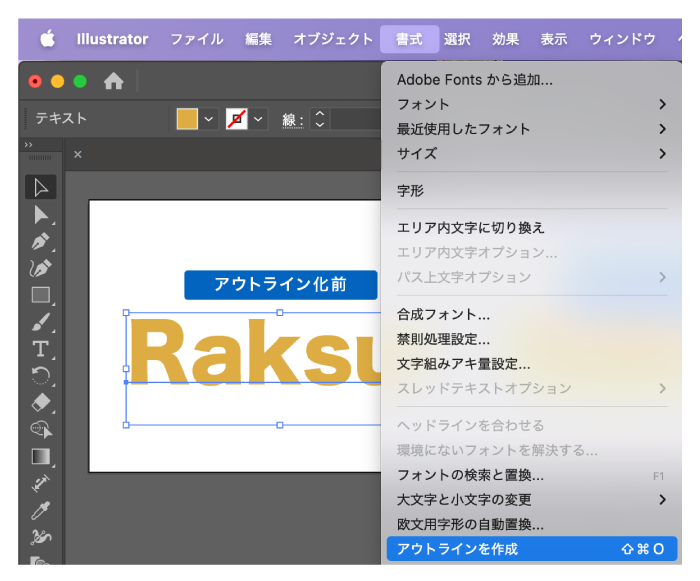Image resolution: width=700 pixels, height=581 pixels.
Task: Click the stroke weight stepper arrows
Action: (320, 119)
